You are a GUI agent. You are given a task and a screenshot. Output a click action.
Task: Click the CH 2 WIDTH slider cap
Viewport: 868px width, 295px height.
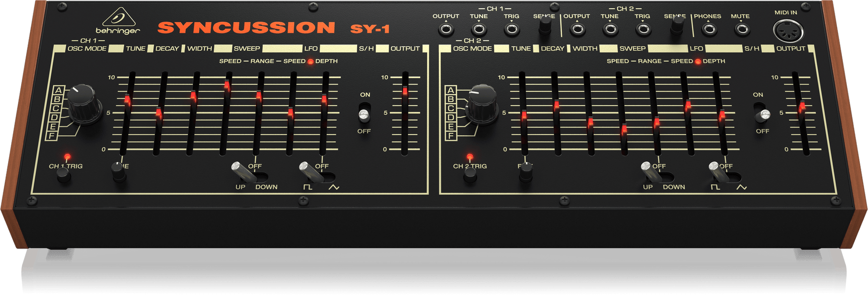590,123
